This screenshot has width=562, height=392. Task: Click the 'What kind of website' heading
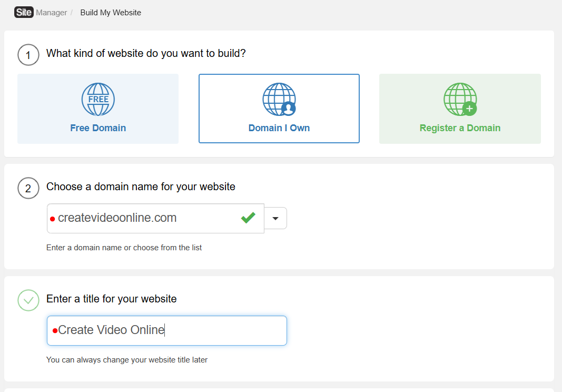tap(146, 53)
